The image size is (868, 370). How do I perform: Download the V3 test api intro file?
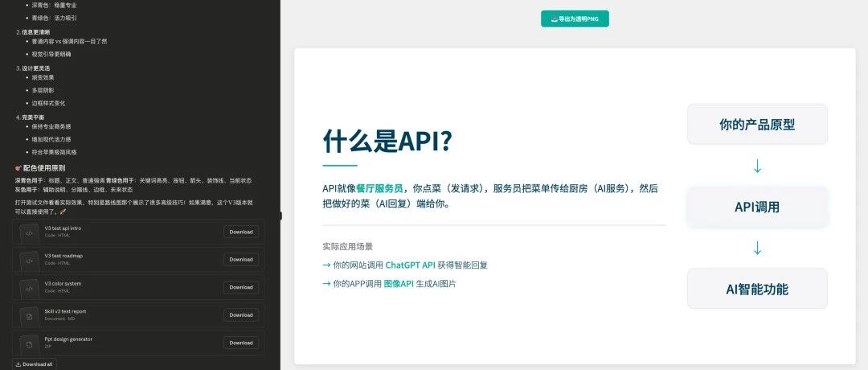pyautogui.click(x=241, y=232)
